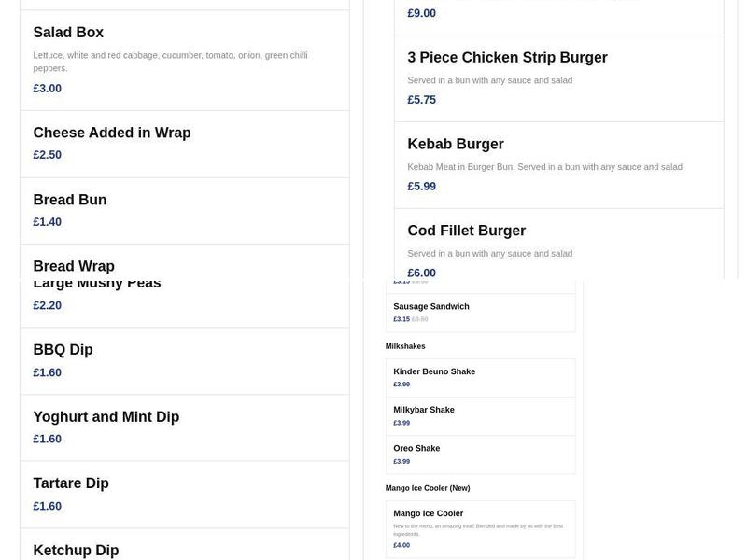Select the Mango Ice Cooler item
Screen dimensions: 747x560
pyautogui.click(x=428, y=512)
